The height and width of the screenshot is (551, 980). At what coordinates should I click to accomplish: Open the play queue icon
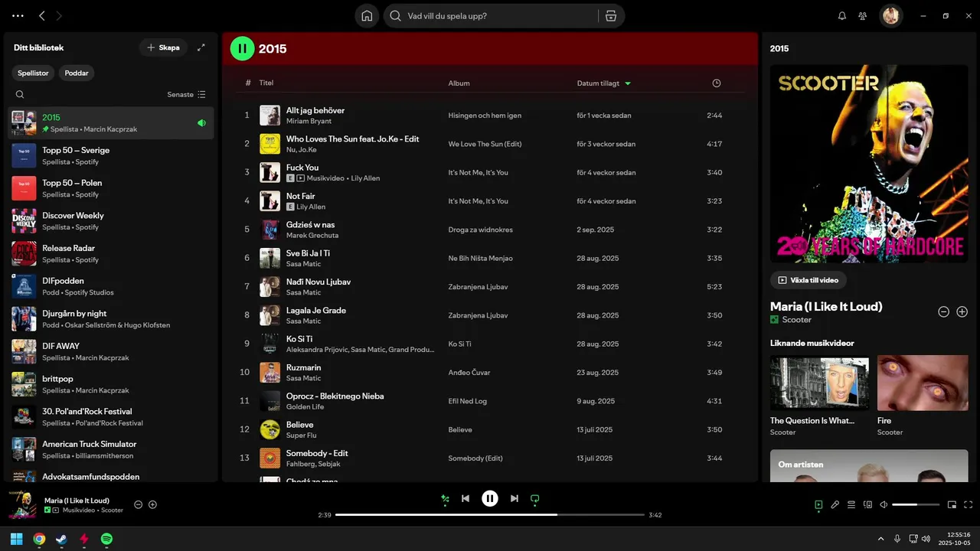851,505
